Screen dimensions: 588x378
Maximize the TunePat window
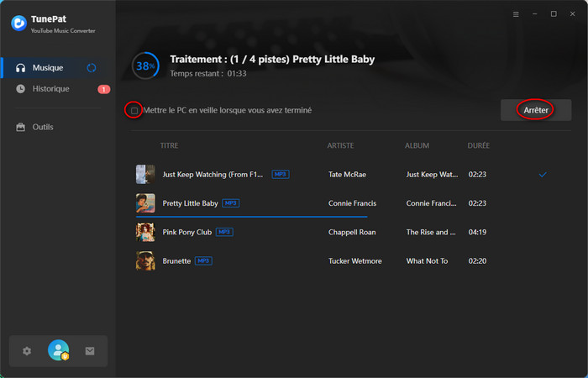pos(554,14)
